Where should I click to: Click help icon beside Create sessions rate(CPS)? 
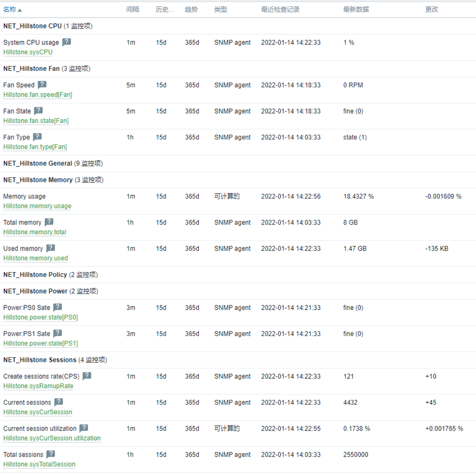[87, 376]
